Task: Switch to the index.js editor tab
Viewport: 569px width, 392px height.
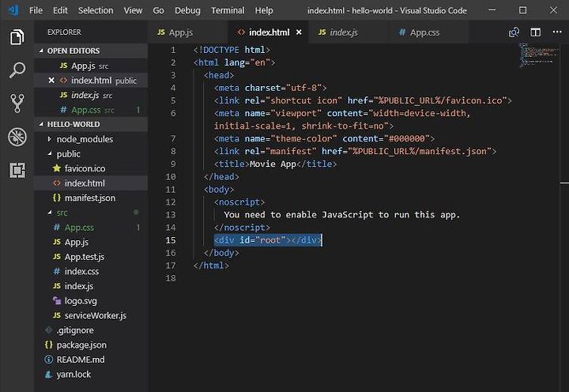Action: 349,32
